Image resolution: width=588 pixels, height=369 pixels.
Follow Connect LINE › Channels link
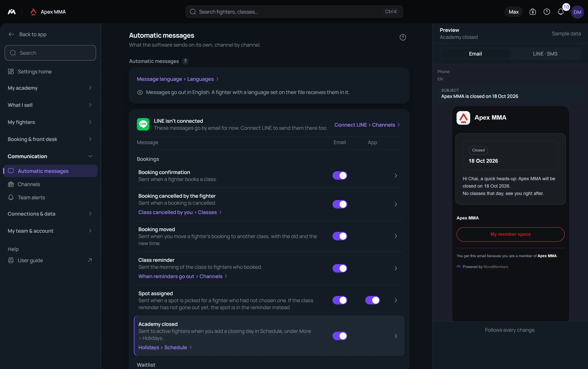click(367, 125)
